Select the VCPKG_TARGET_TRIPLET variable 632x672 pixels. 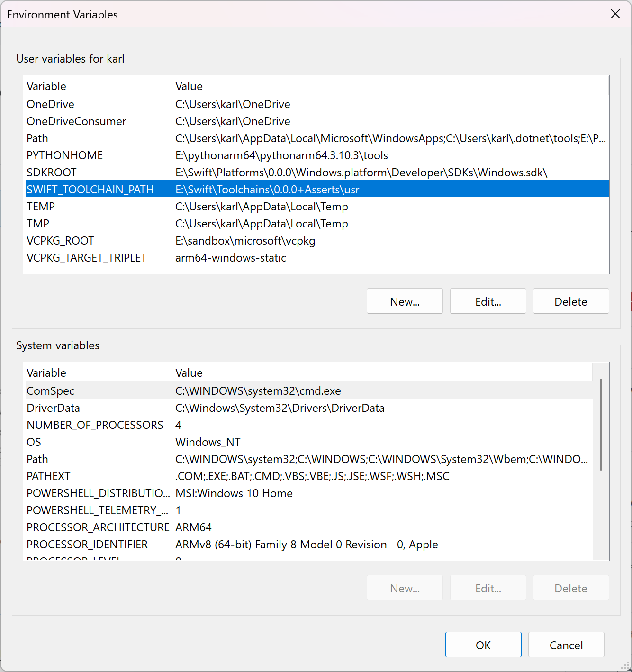pyautogui.click(x=87, y=258)
